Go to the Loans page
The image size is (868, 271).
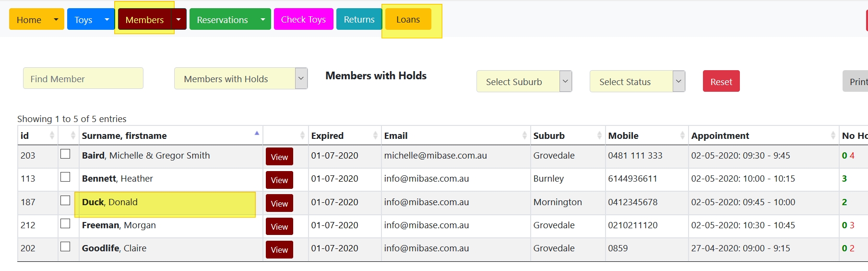(408, 20)
